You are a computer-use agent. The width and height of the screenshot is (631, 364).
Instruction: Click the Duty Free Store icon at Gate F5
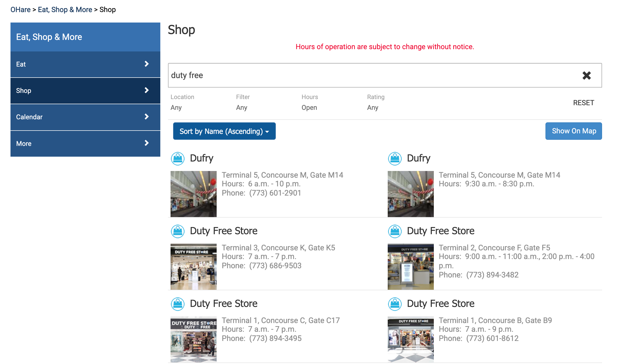pos(394,231)
